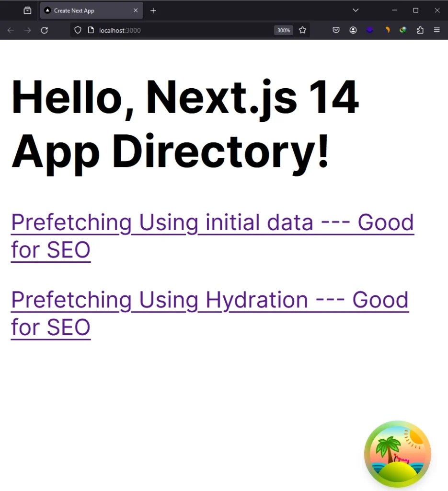Click the green globe extension icon
Image resolution: width=448 pixels, height=491 pixels.
point(403,30)
